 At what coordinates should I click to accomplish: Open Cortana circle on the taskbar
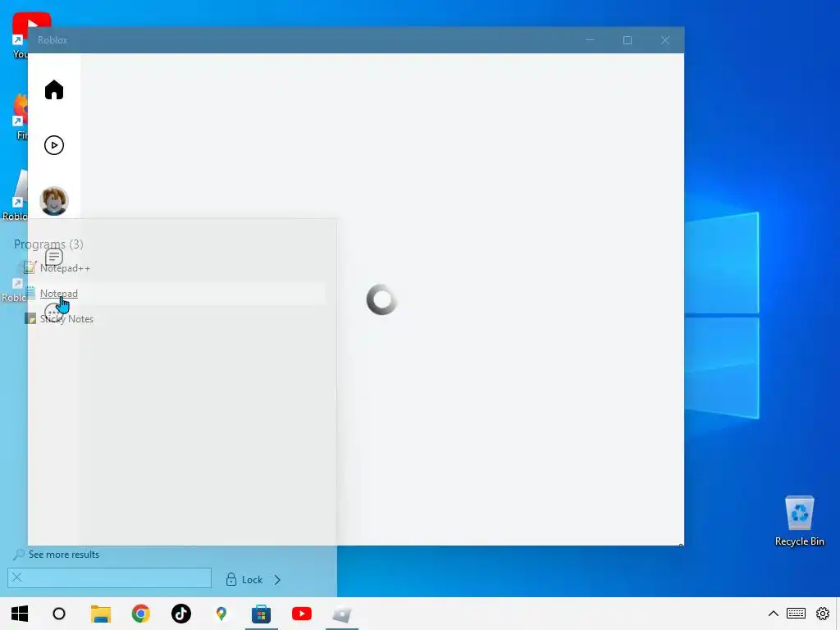59,614
